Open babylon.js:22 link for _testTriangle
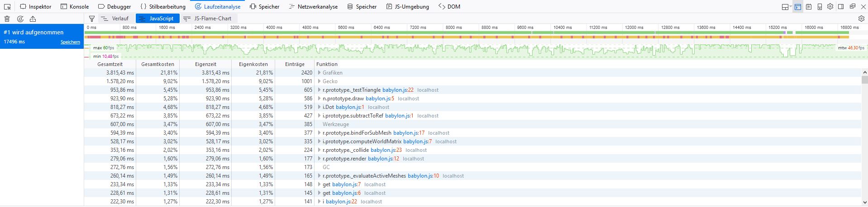 tap(398, 90)
